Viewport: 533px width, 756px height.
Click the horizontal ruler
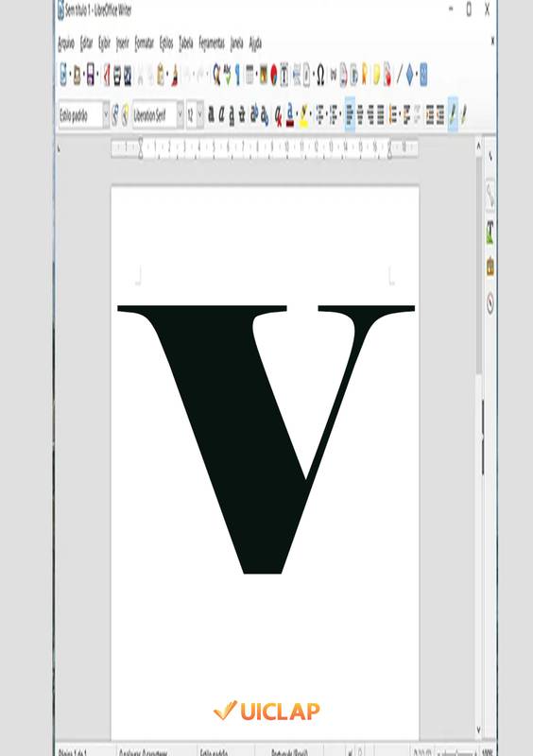coord(265,147)
